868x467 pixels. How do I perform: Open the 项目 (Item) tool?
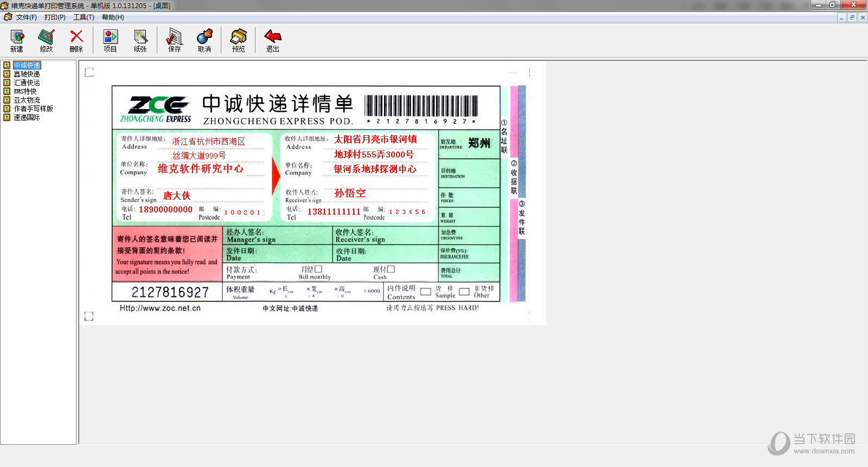pos(111,40)
